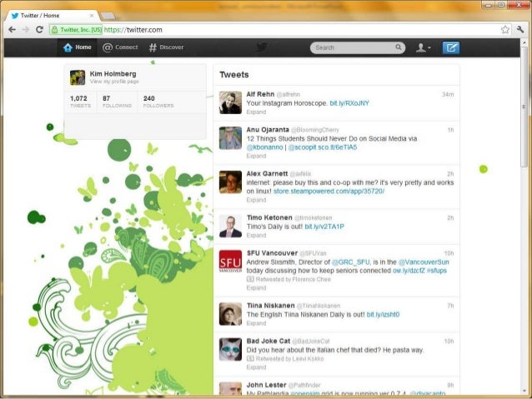Click the search magnifier icon

click(x=399, y=47)
